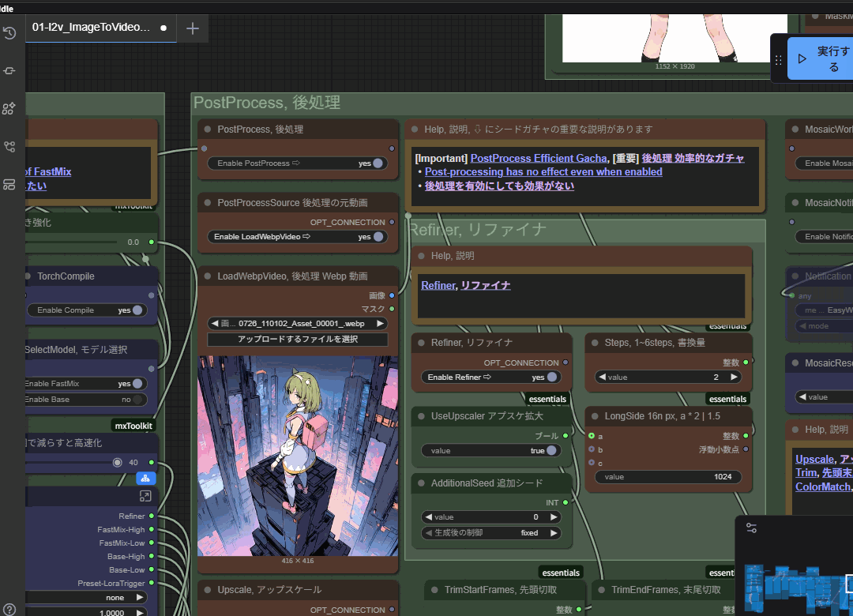Open the ColorMatch help link

(822, 487)
